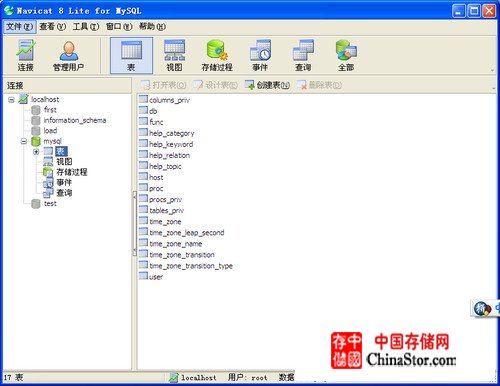Select the help_relation table

[x=164, y=155]
